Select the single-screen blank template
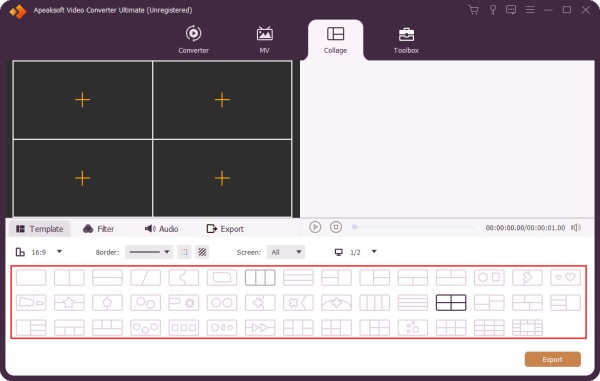This screenshot has width=600, height=381. pos(31,277)
